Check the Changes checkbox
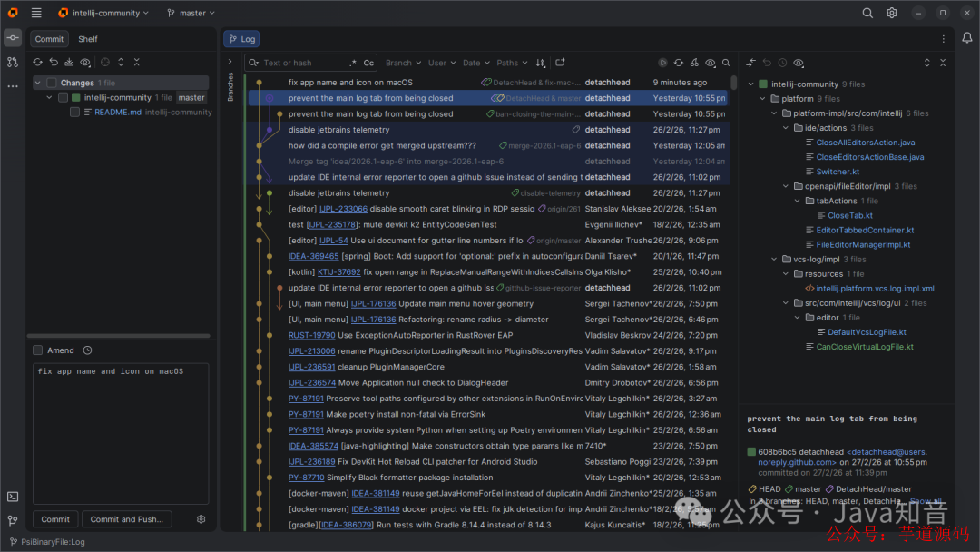This screenshot has width=980, height=552. coord(52,83)
